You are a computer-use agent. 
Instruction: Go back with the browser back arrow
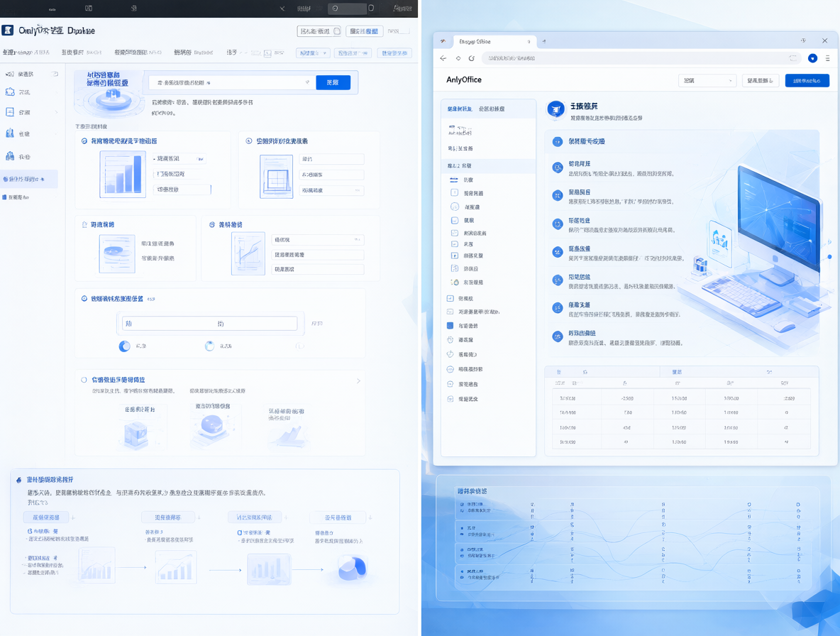pyautogui.click(x=443, y=58)
